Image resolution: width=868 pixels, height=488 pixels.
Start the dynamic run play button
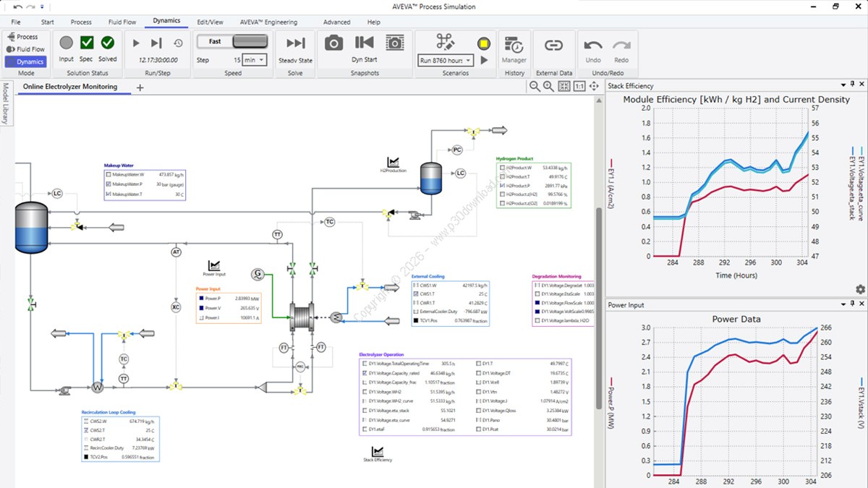[137, 43]
